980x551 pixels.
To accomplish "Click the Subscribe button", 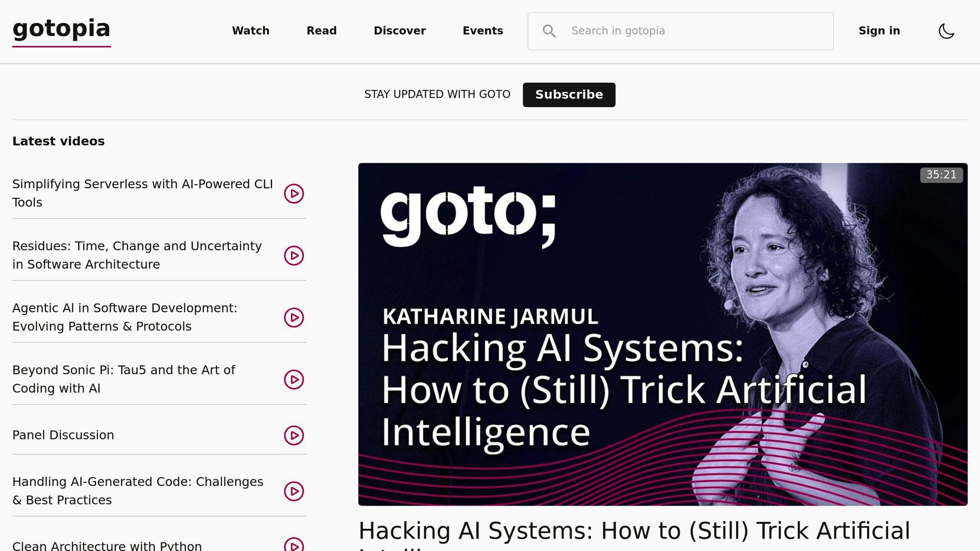I will [569, 95].
